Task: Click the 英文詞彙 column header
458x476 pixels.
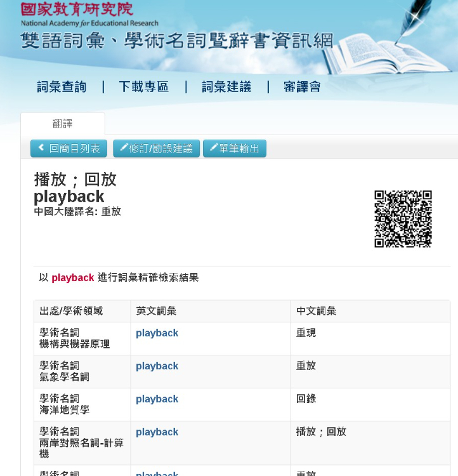Action: point(211,311)
